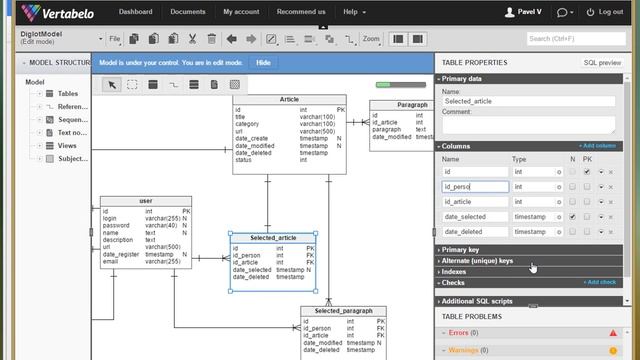
Task: Click the Hide button in the blue banner
Action: pyautogui.click(x=263, y=62)
